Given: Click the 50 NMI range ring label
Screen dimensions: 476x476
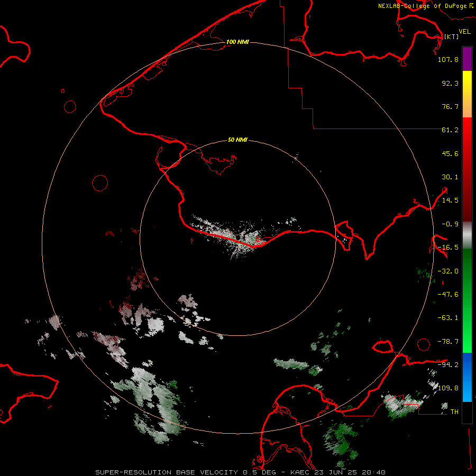Looking at the screenshot, I should [237, 140].
